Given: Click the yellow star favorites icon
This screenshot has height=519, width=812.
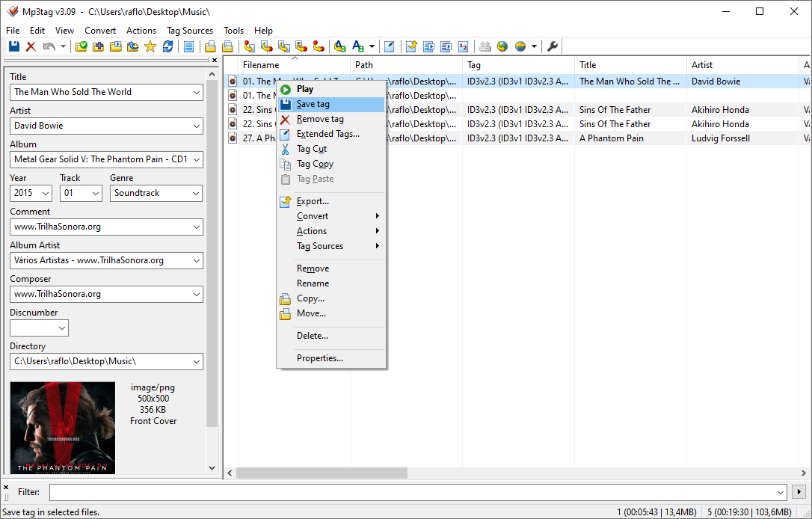Looking at the screenshot, I should pyautogui.click(x=150, y=46).
